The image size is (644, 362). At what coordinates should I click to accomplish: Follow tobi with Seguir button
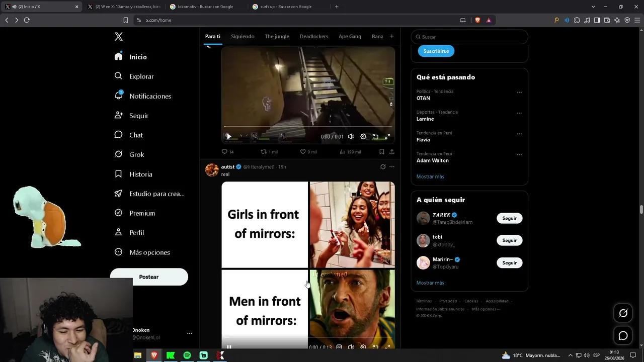tap(510, 240)
